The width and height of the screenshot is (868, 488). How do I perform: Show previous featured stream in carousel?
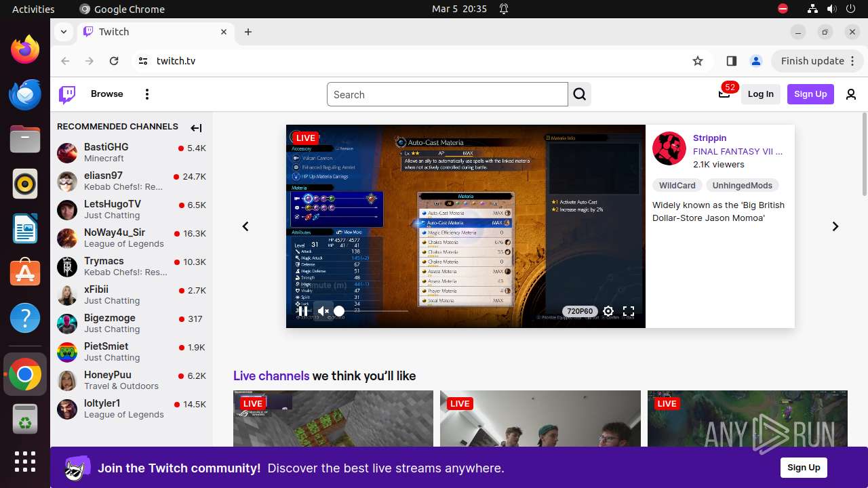tap(245, 226)
